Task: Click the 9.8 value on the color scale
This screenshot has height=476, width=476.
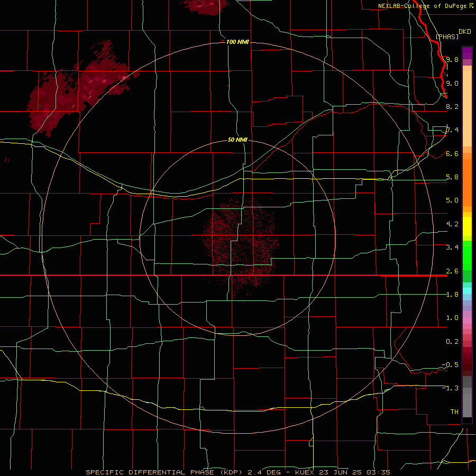Action: [x=452, y=59]
